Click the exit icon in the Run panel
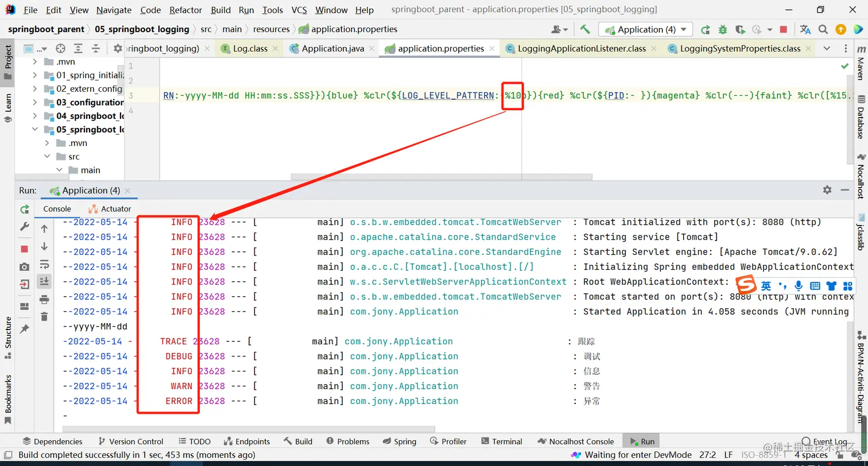Screen dimensions: 868x466 [24, 284]
